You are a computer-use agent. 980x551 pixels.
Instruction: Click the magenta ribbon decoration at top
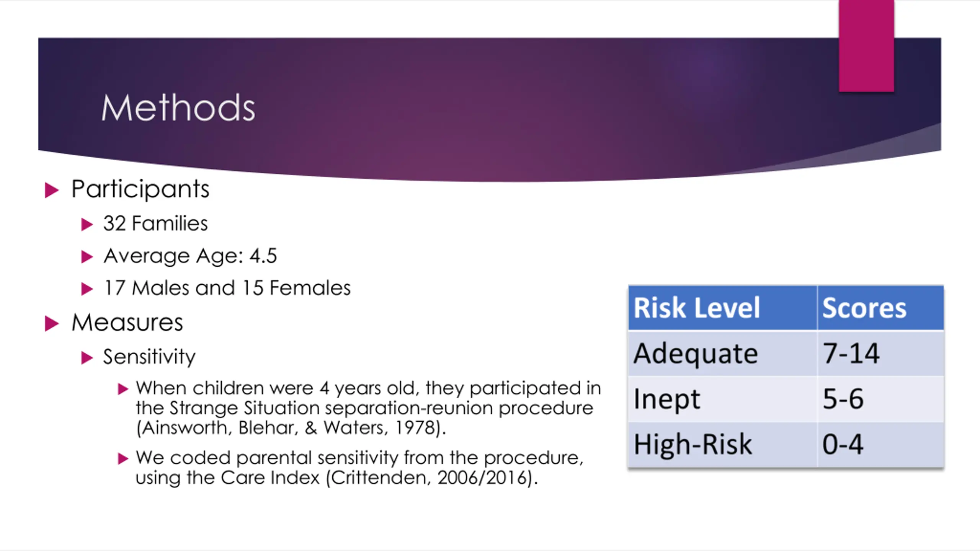(866, 46)
